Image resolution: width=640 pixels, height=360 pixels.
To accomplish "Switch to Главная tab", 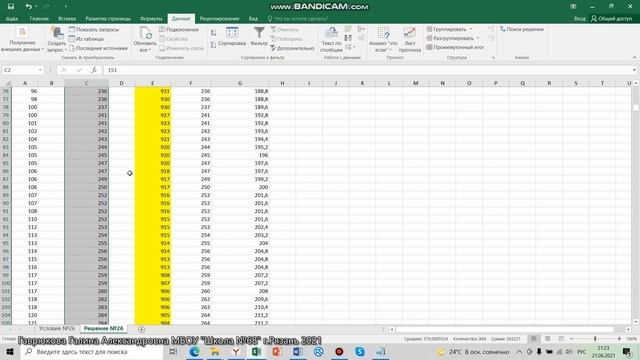I will (39, 19).
